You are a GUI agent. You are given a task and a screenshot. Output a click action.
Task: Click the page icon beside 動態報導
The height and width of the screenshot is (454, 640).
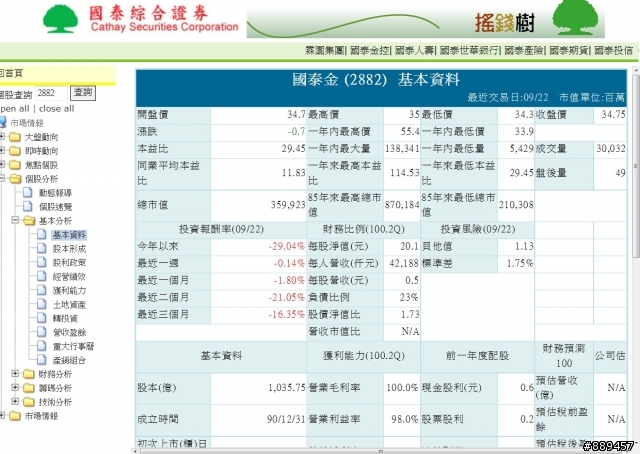[x=28, y=192]
